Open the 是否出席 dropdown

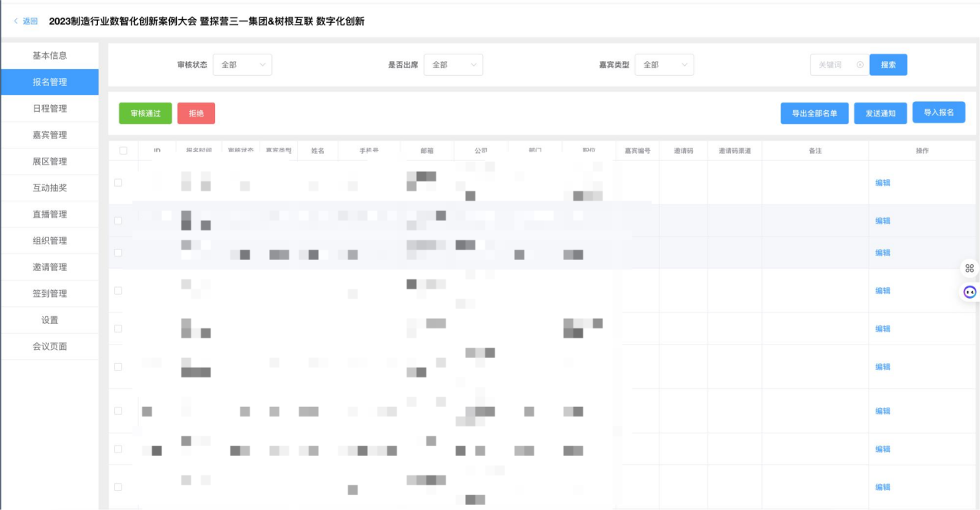(452, 65)
